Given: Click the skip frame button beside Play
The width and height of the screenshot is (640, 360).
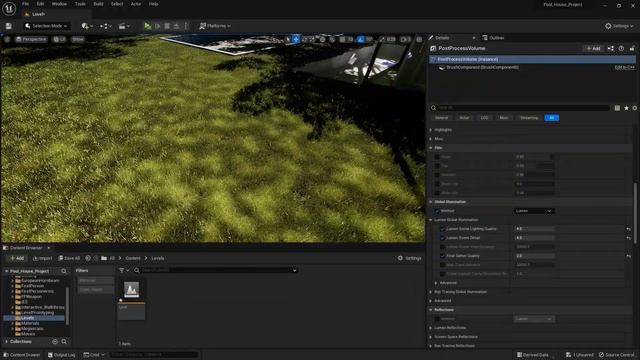Looking at the screenshot, I should [x=158, y=26].
